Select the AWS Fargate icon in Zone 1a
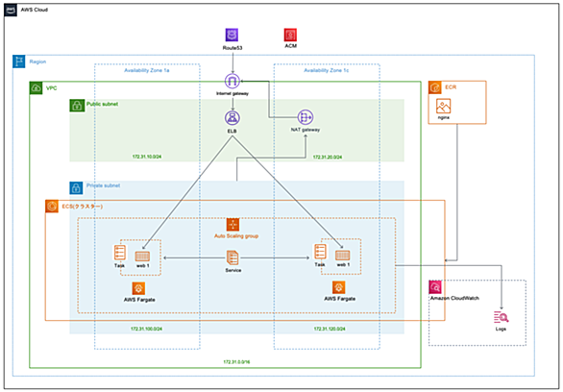 [138, 288]
